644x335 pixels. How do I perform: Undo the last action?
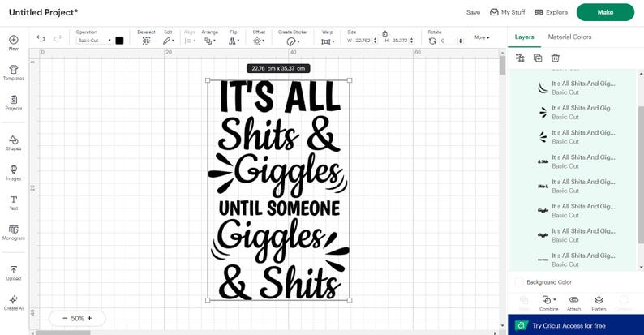[41, 38]
